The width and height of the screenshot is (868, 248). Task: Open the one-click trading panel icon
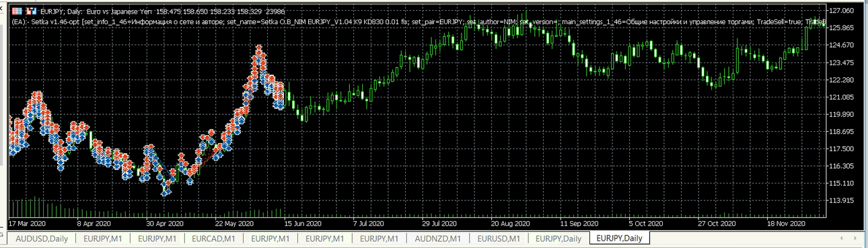click(17, 11)
